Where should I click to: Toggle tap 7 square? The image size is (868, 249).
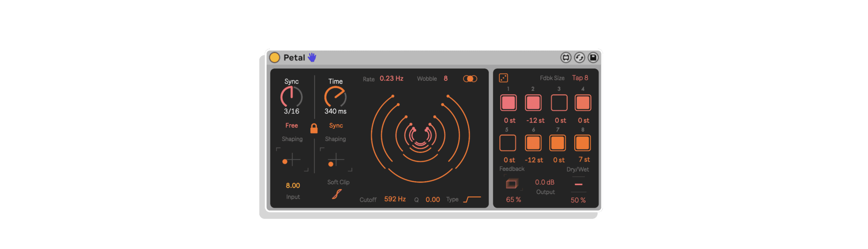[557, 143]
